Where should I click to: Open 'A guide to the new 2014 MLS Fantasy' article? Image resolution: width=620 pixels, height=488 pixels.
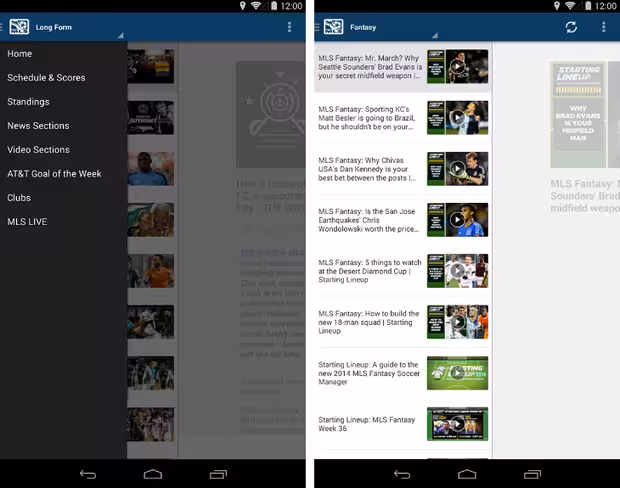369,373
